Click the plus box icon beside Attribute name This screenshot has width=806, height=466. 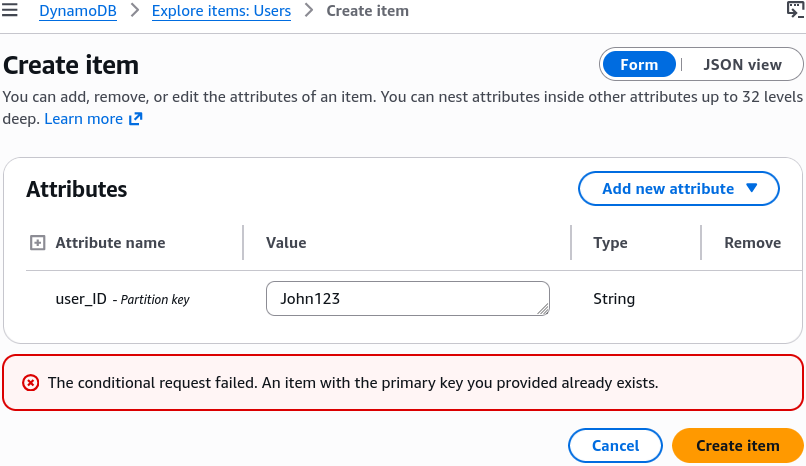click(x=38, y=243)
